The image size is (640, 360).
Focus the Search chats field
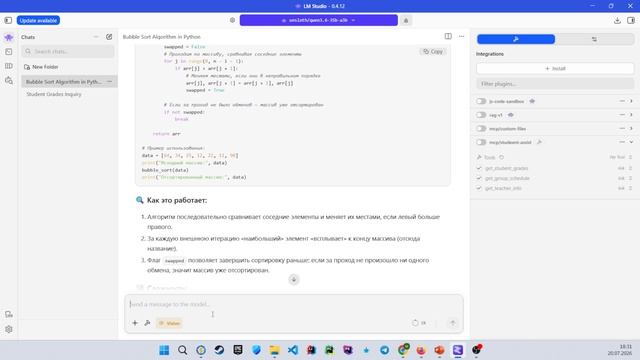[x=68, y=51]
